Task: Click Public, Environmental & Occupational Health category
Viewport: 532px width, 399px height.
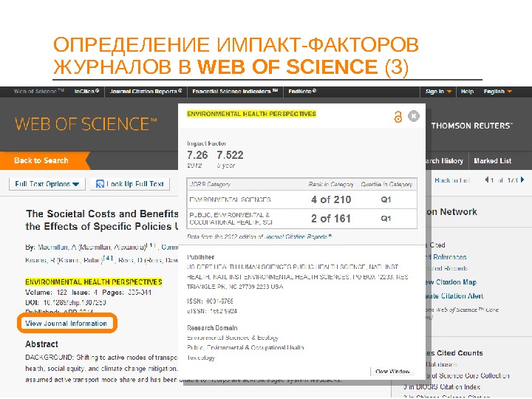Action: coord(231,219)
